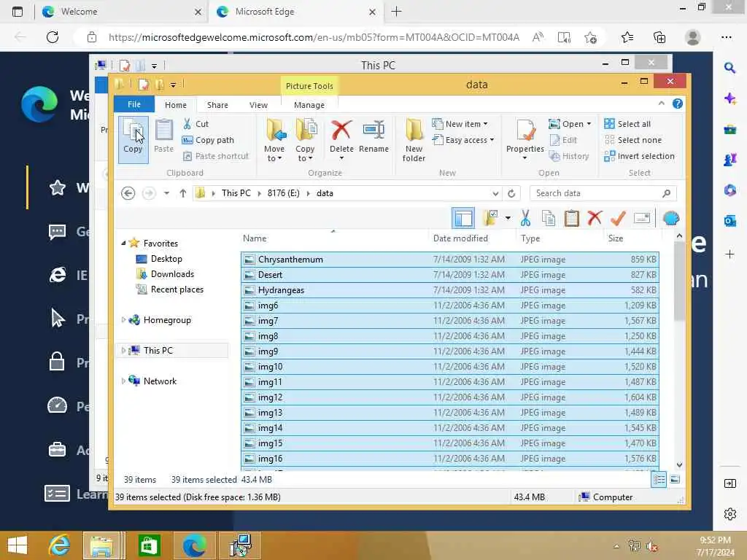Click the orange checkmark icon in lower toolbar
The image size is (747, 560).
coord(618,219)
